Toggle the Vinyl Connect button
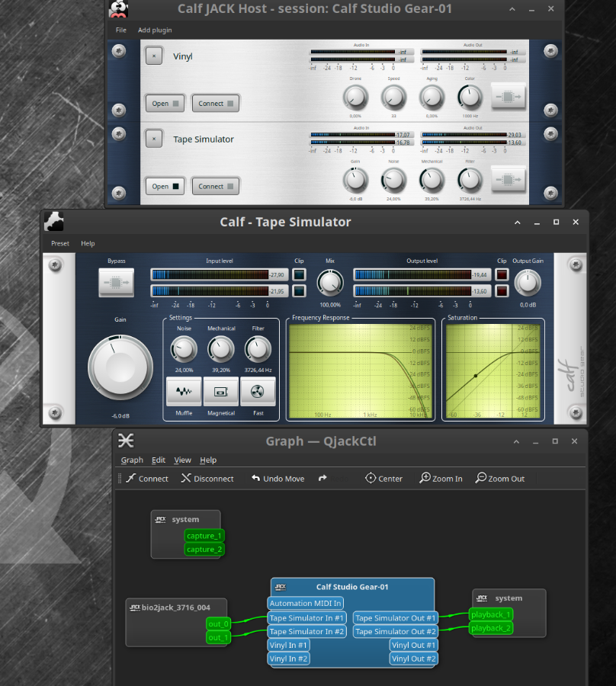The image size is (616, 686). pyautogui.click(x=215, y=103)
